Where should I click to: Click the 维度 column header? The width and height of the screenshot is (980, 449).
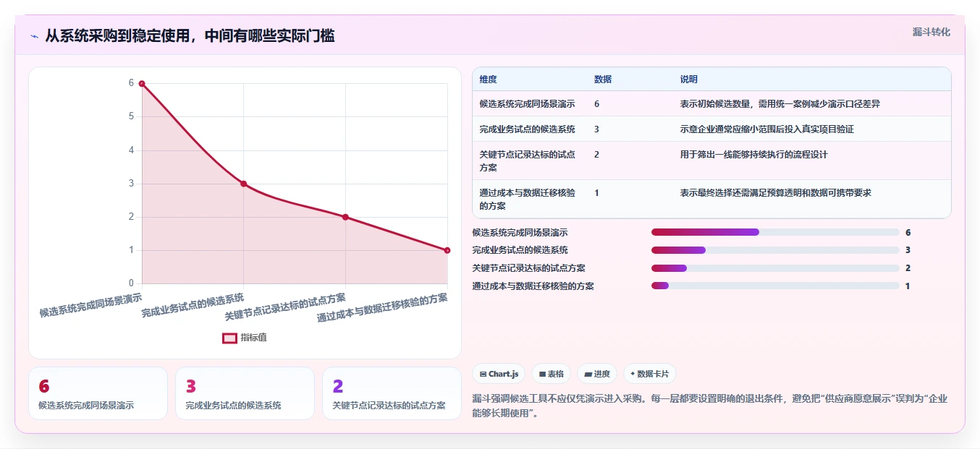tap(489, 80)
